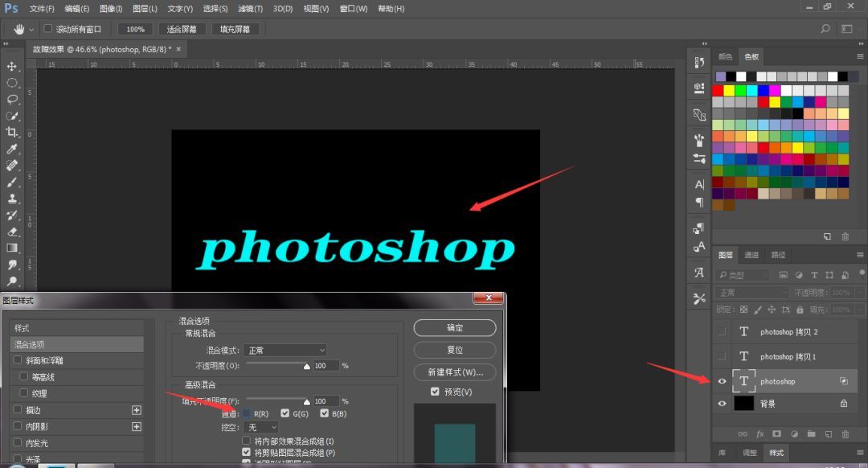868x468 pixels.
Task: Create new adjustment layer icon
Action: point(794,434)
